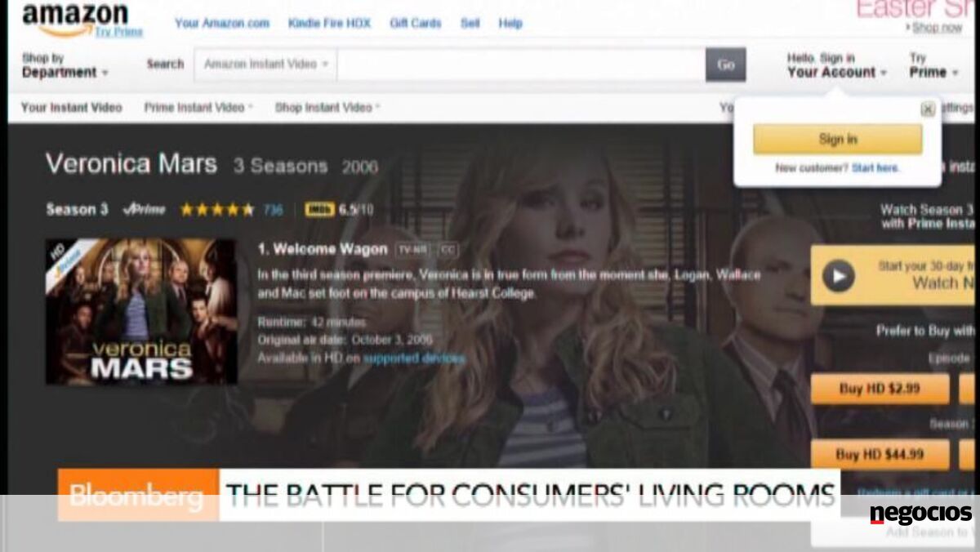Click the Season 3 label

77,210
